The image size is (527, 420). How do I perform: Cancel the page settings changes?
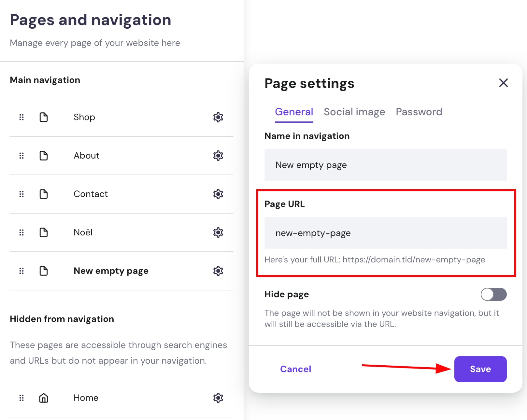tap(295, 369)
